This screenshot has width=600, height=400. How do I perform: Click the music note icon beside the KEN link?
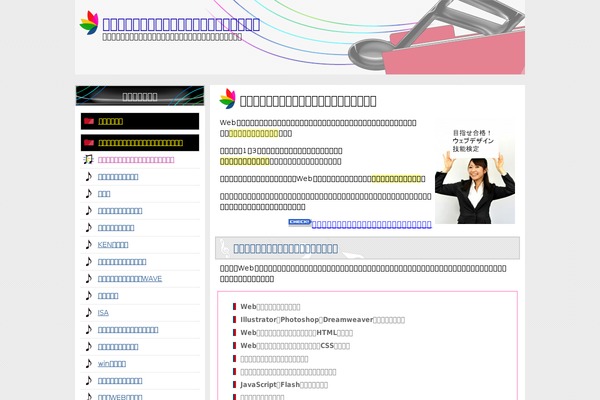click(x=89, y=244)
